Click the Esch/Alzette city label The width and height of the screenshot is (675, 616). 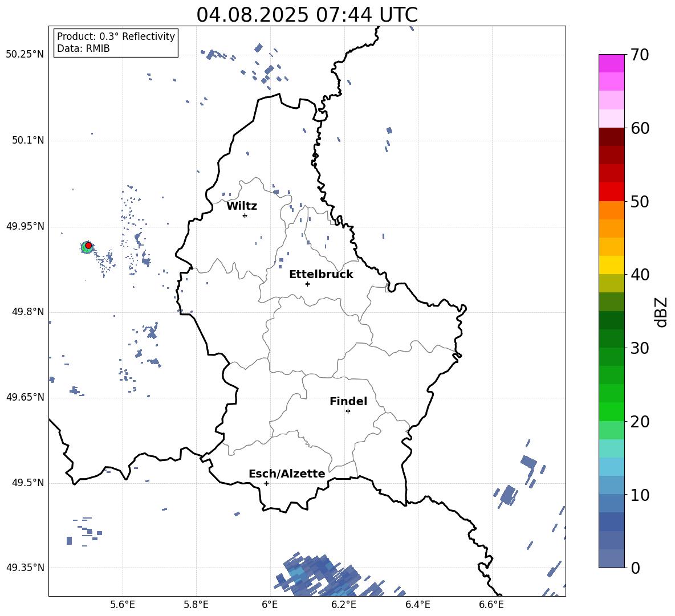coord(287,474)
